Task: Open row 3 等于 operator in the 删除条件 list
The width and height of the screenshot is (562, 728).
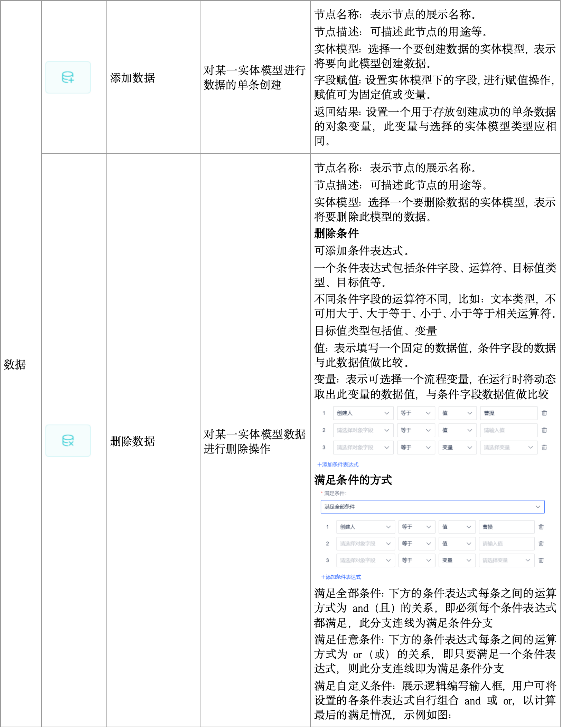Action: 416,448
